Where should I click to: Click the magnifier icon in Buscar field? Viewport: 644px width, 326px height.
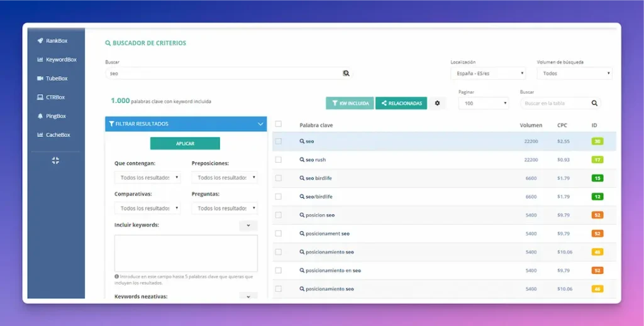pos(347,73)
